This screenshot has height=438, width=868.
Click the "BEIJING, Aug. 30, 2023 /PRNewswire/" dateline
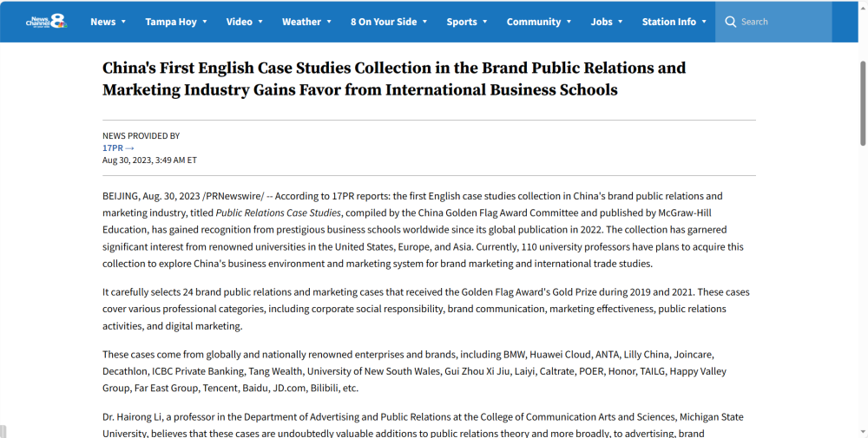coord(183,196)
